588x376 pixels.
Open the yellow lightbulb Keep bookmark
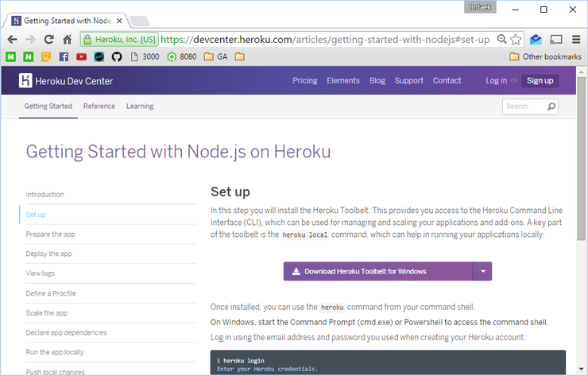pyautogui.click(x=46, y=56)
